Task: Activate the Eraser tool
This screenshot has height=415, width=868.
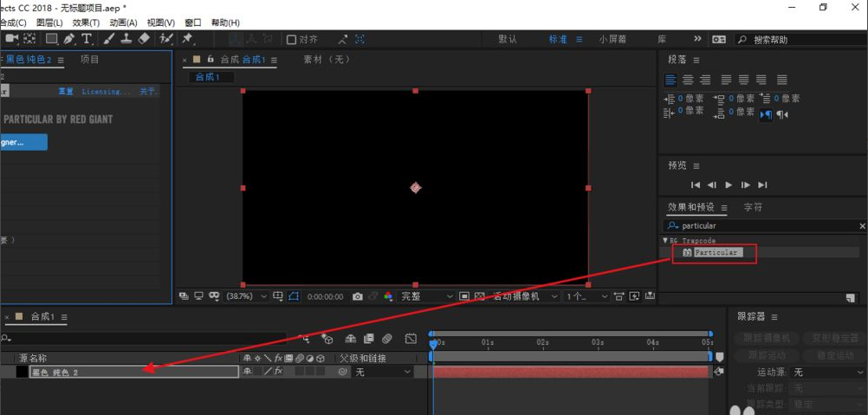Action: click(144, 39)
